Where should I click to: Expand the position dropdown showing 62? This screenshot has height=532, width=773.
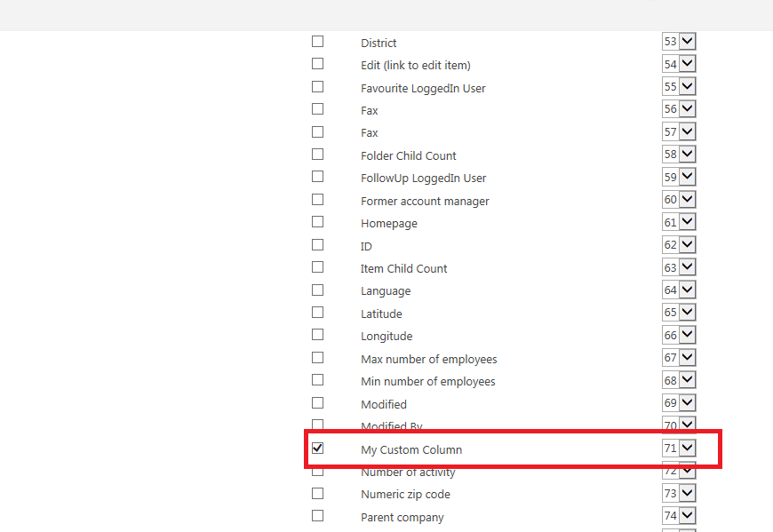[x=679, y=245]
